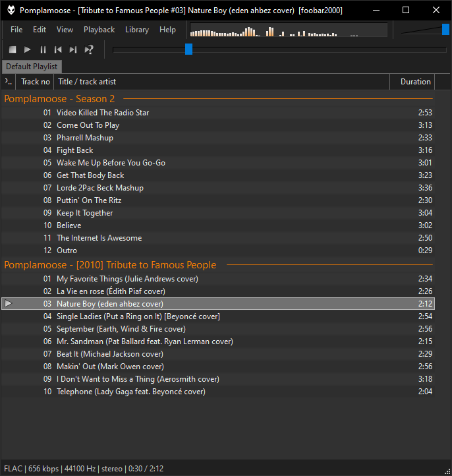Select track Lorde 2Pac Beck Mashup
452x476 pixels.
[x=218, y=188]
